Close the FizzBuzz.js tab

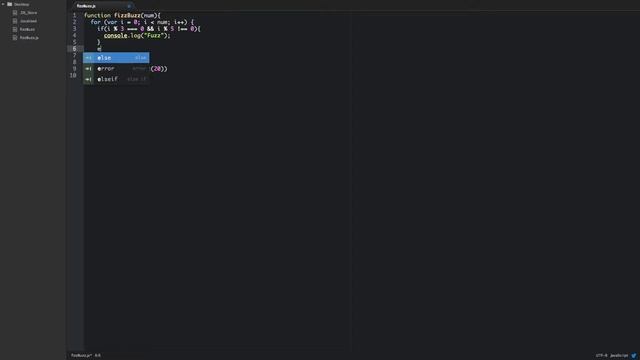pos(129,6)
